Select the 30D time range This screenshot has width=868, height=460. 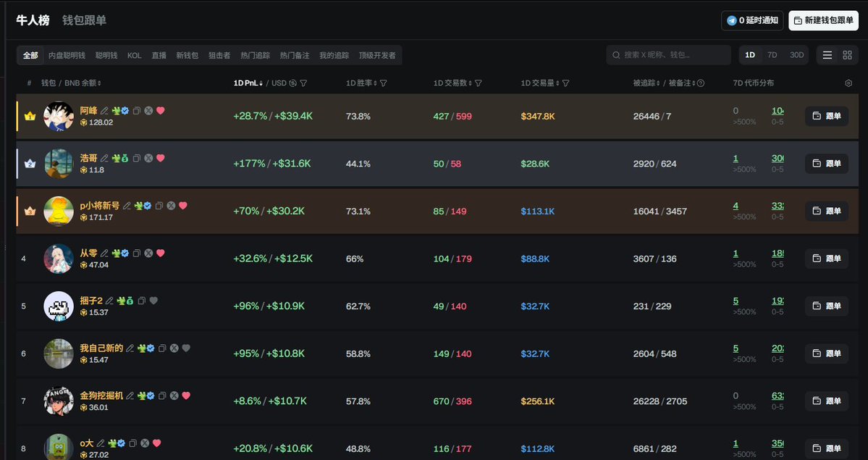796,55
